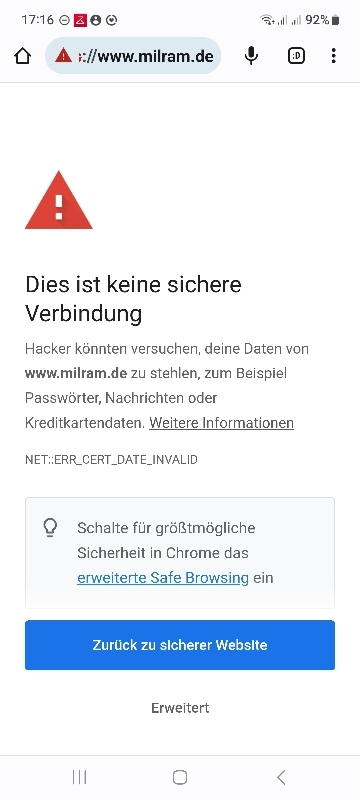Tap Zurück zu sicherer Website button
360x800 pixels.
180,645
